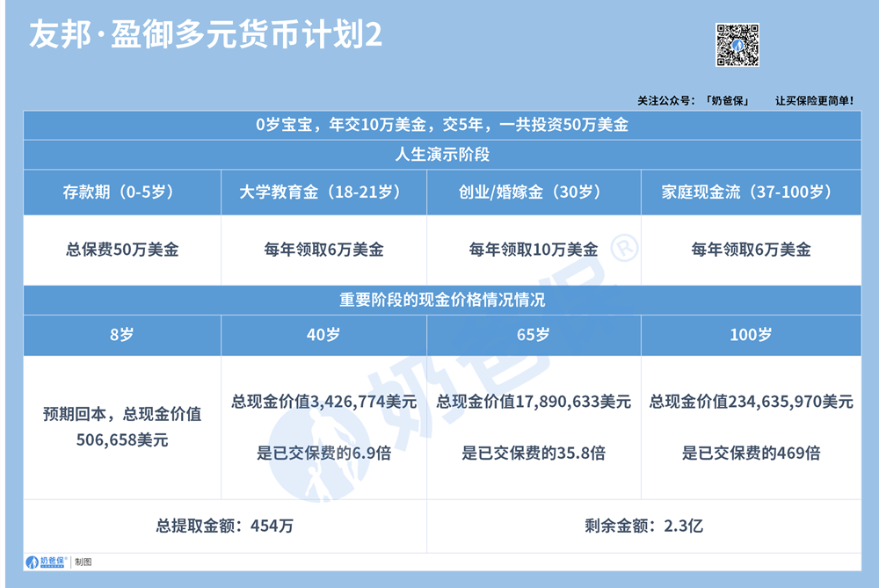Viewport: 879px width, 588px height.
Task: Click the QR code in the header
Action: pyautogui.click(x=737, y=45)
